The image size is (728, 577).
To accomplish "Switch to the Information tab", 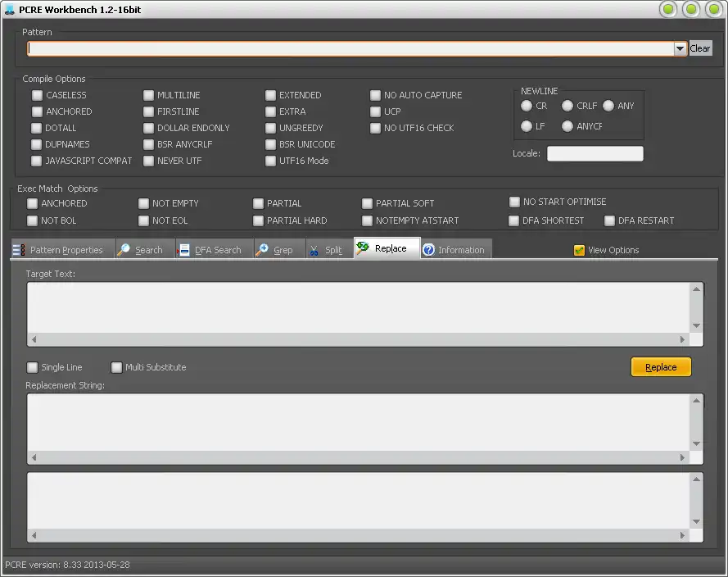I will (456, 249).
